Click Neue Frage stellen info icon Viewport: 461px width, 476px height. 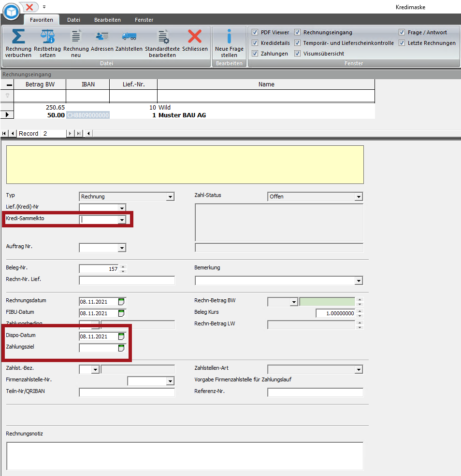[x=229, y=36]
